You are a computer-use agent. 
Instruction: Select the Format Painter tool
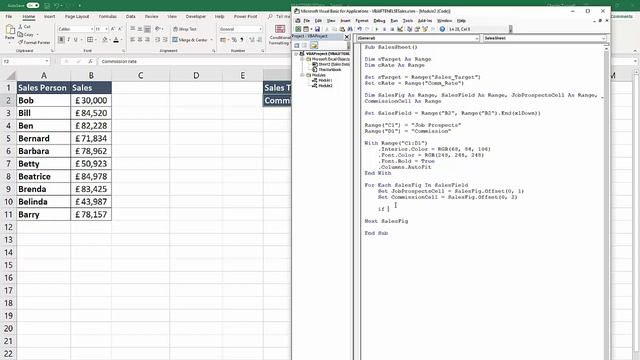click(34, 42)
